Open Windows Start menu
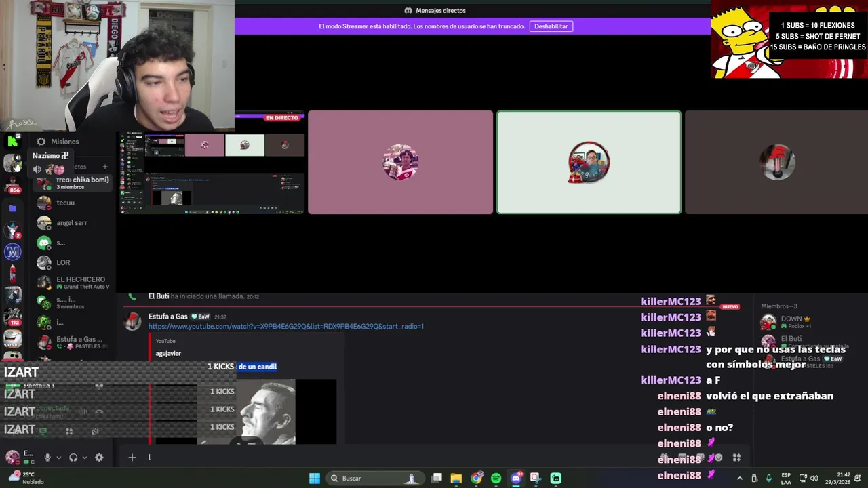 tap(315, 479)
